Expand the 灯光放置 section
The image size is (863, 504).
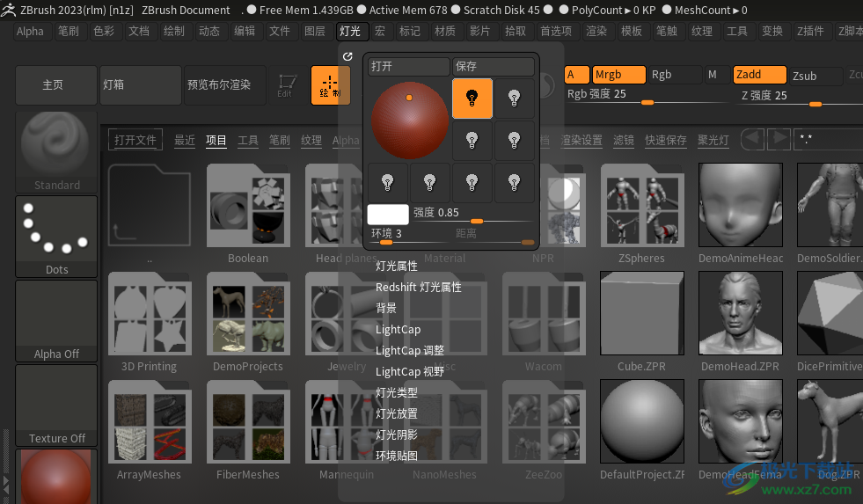[396, 413]
